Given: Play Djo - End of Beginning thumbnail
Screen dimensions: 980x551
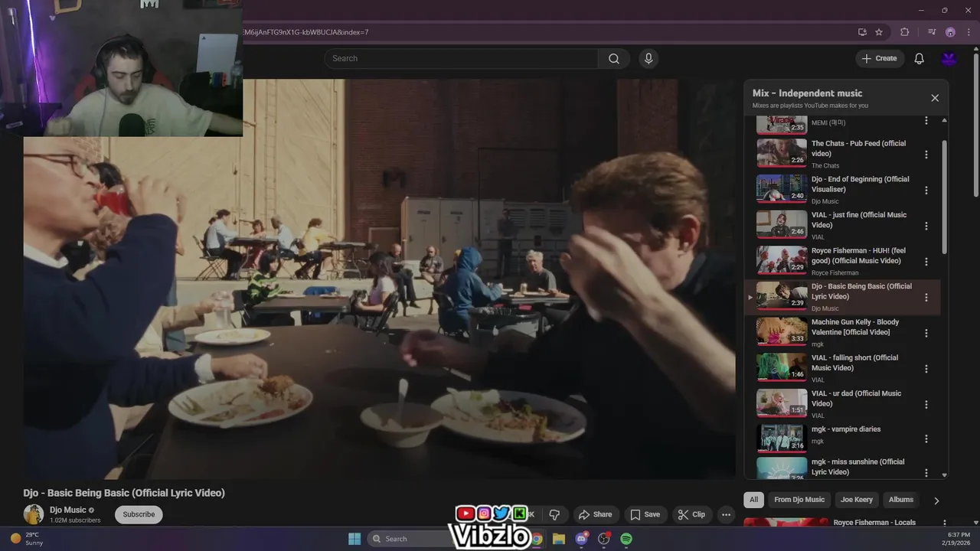Looking at the screenshot, I should point(782,188).
